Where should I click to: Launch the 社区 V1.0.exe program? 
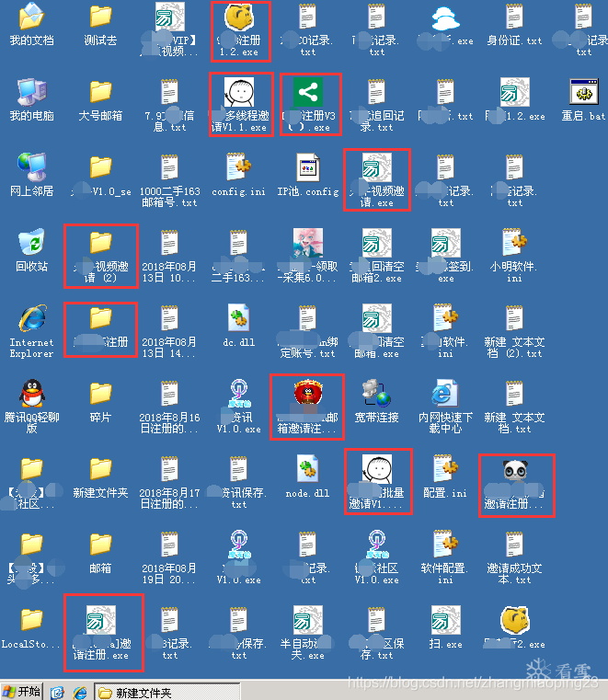point(376,558)
